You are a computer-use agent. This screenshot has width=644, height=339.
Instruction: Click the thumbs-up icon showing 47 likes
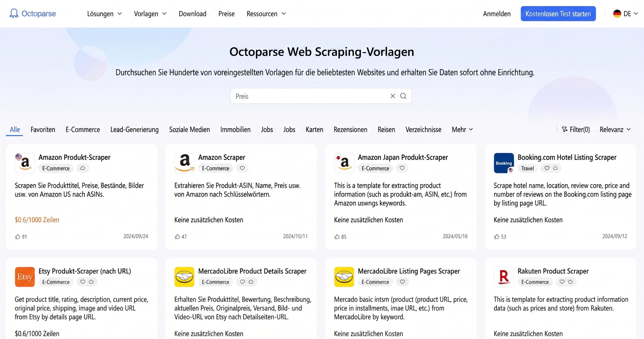click(177, 236)
